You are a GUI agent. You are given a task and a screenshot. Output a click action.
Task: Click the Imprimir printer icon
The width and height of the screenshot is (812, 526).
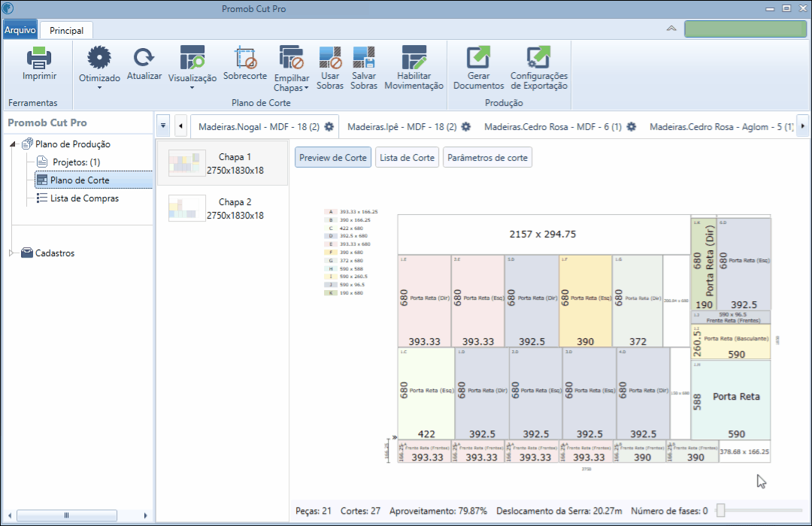point(39,58)
